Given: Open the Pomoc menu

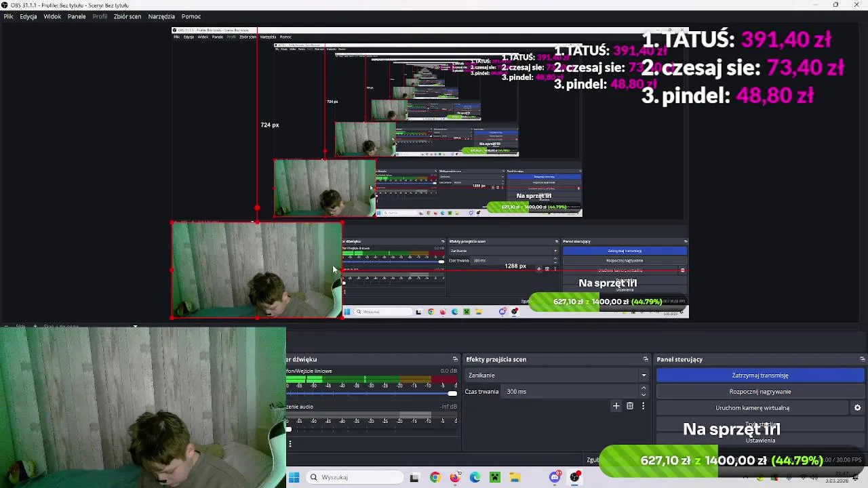Looking at the screenshot, I should click(x=191, y=16).
